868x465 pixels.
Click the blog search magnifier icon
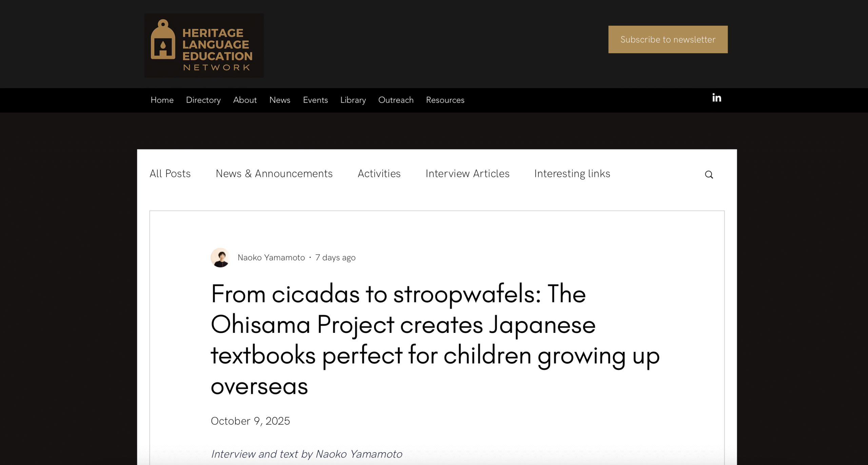tap(709, 175)
